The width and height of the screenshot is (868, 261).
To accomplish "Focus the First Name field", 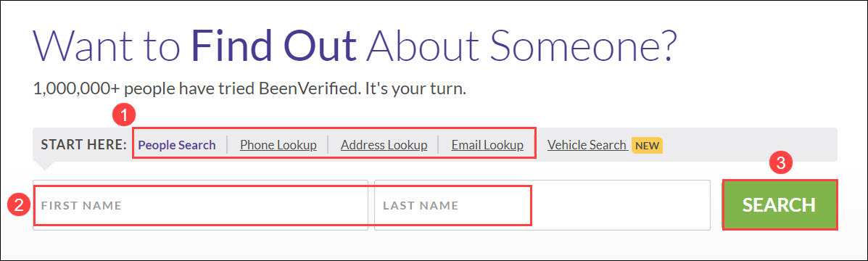I will [x=200, y=205].
